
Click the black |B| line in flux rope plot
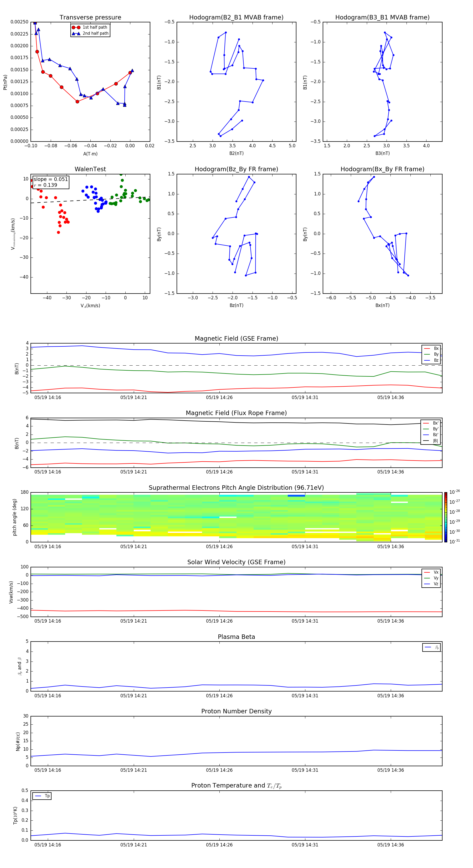(236, 422)
